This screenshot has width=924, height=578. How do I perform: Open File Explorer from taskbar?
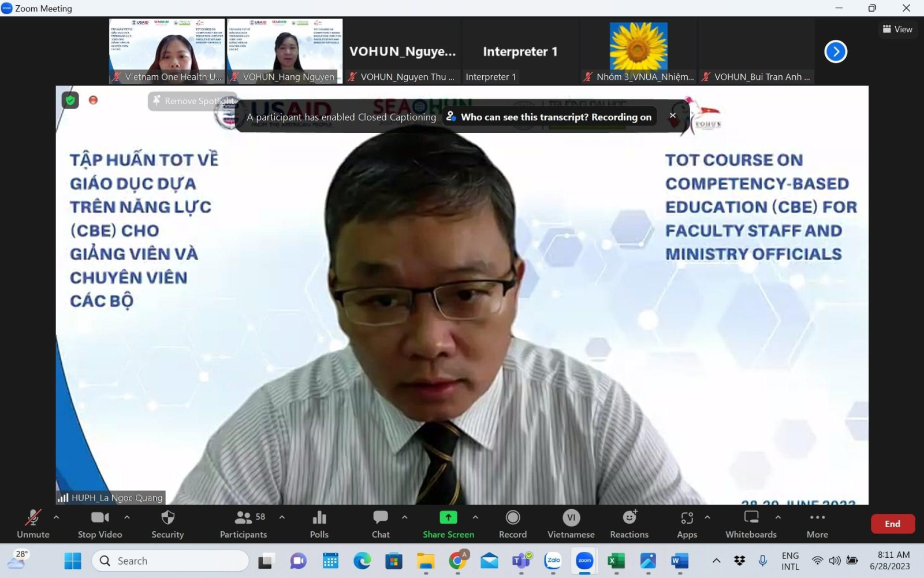[x=426, y=561]
